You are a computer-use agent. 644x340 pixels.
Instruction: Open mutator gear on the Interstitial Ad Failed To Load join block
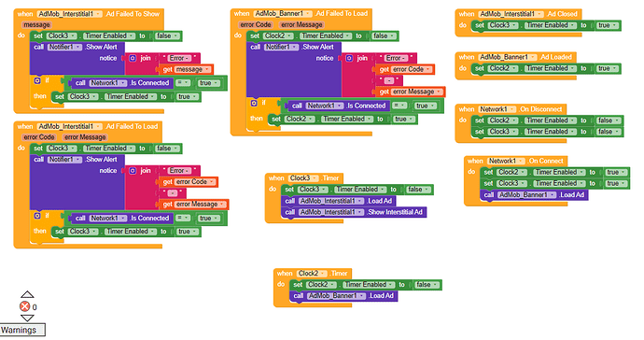[133, 171]
